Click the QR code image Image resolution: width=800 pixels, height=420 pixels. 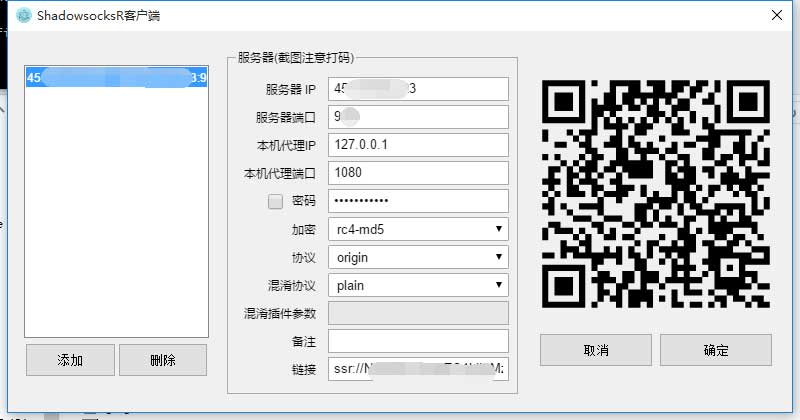656,194
